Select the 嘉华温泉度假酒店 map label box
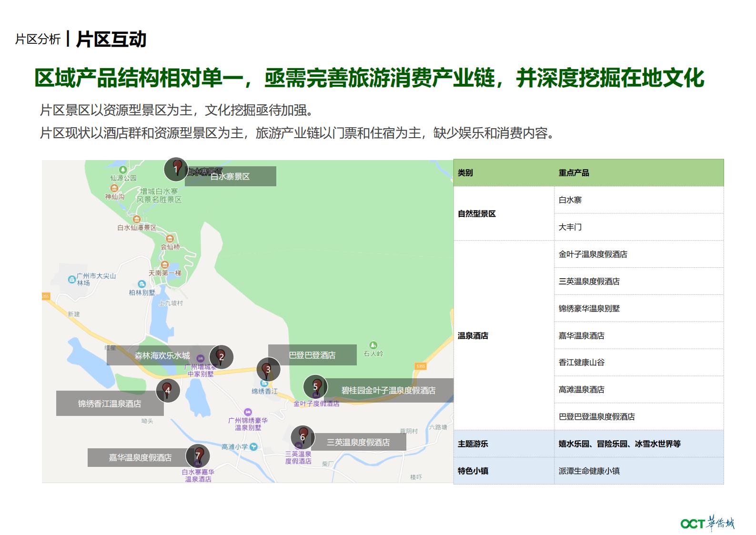Image resolution: width=756 pixels, height=535 pixels. click(141, 457)
